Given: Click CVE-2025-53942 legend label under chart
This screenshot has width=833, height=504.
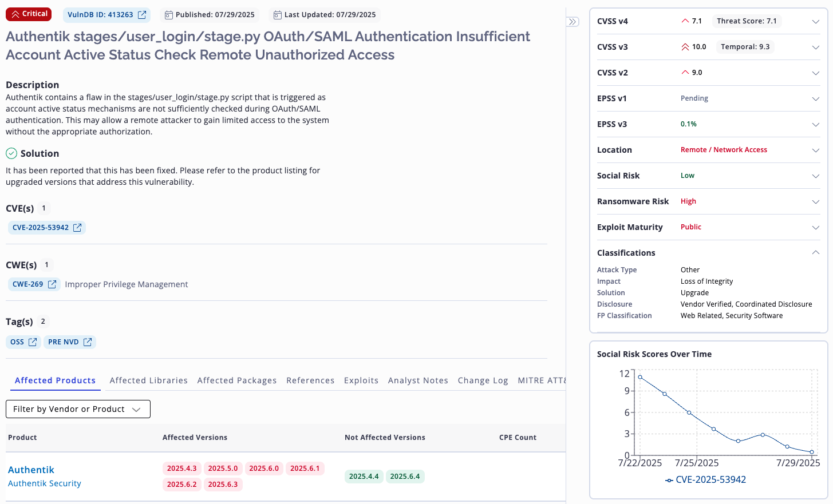Looking at the screenshot, I should (x=711, y=480).
